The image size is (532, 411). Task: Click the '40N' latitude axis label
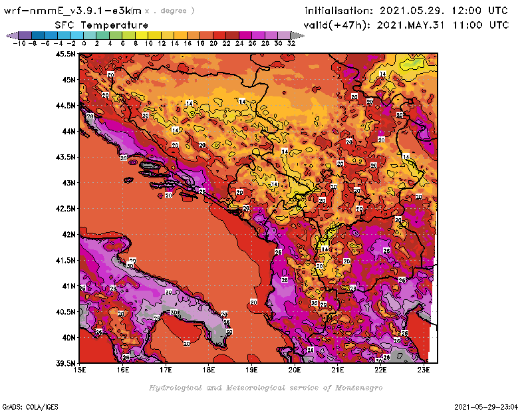(68, 338)
